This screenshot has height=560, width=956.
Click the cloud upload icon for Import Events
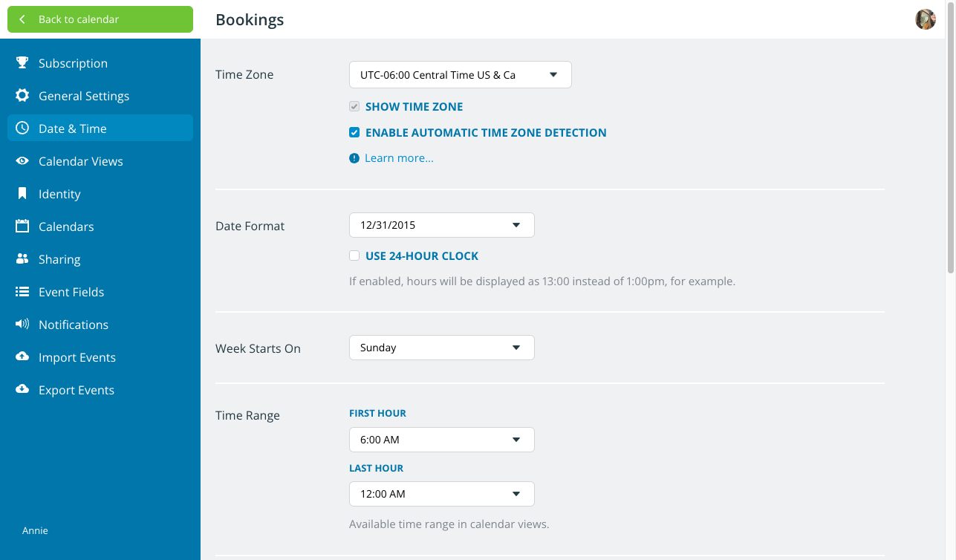tap(22, 357)
